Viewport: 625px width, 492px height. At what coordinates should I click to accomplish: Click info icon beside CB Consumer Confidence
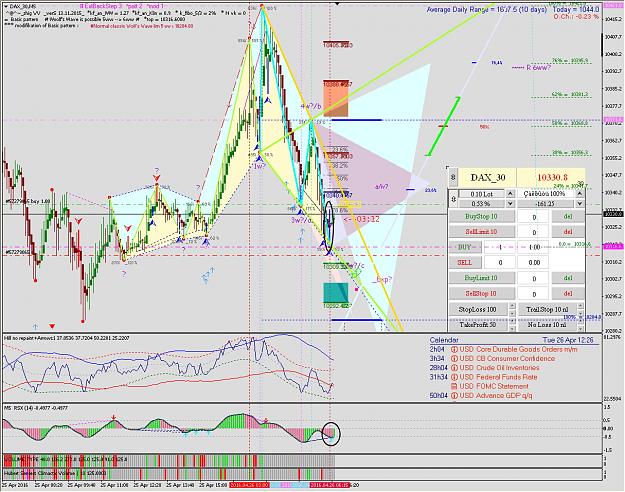tap(454, 358)
